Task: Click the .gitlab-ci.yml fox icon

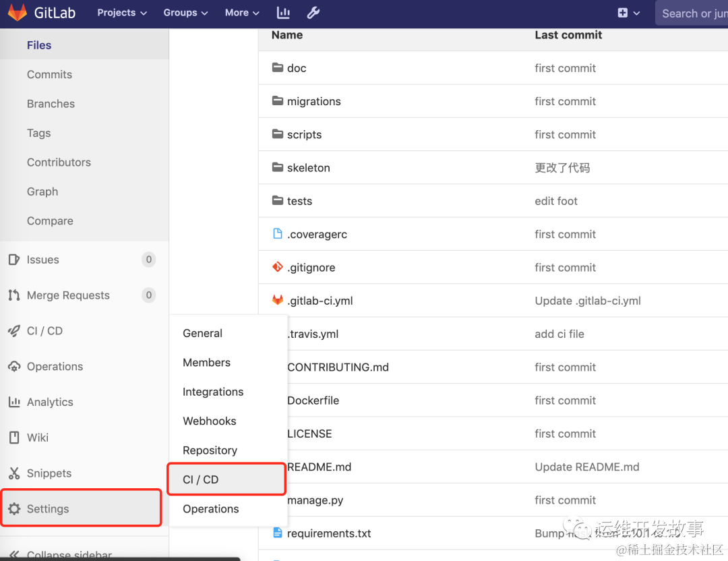Action: 278,300
